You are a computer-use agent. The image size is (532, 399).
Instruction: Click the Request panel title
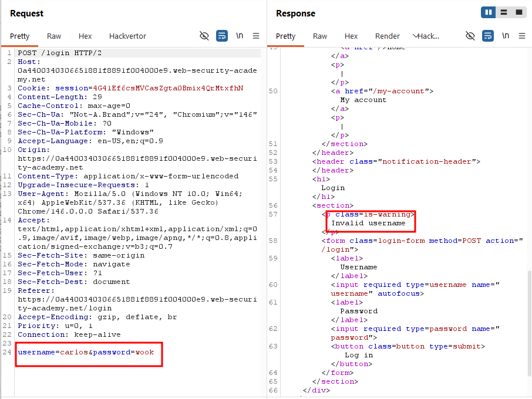[27, 13]
